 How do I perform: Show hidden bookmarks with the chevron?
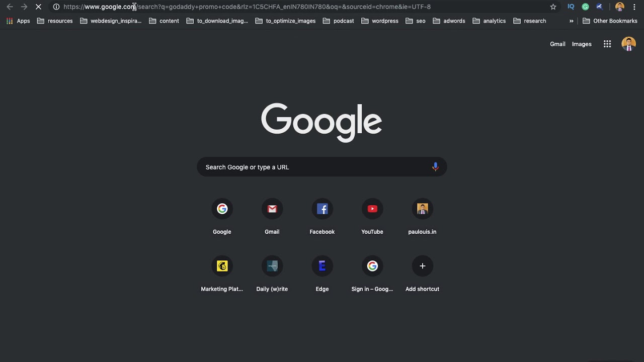coord(571,21)
